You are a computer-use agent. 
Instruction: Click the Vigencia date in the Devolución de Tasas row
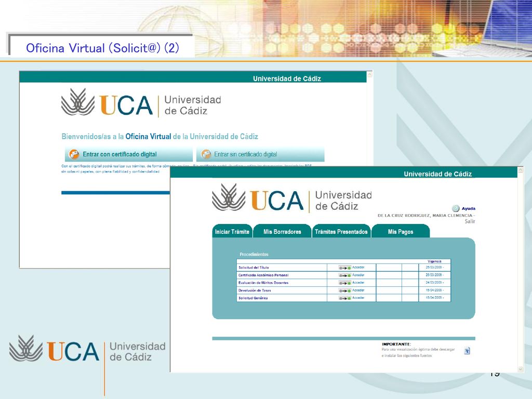click(x=435, y=290)
